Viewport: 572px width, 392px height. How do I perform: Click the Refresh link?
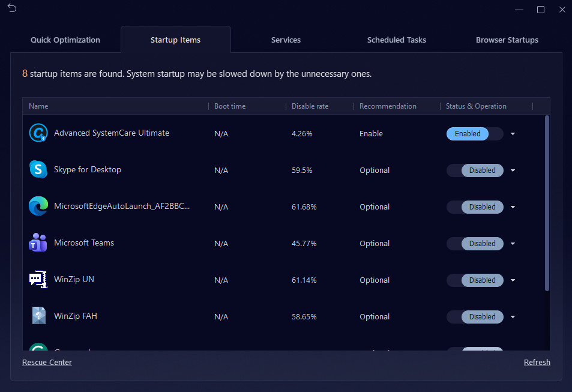coord(537,363)
